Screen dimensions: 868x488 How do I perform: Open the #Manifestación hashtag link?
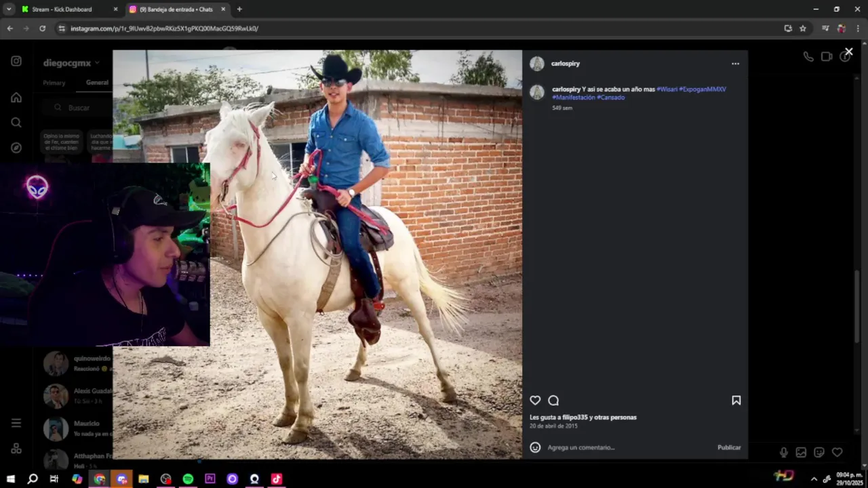coord(574,98)
